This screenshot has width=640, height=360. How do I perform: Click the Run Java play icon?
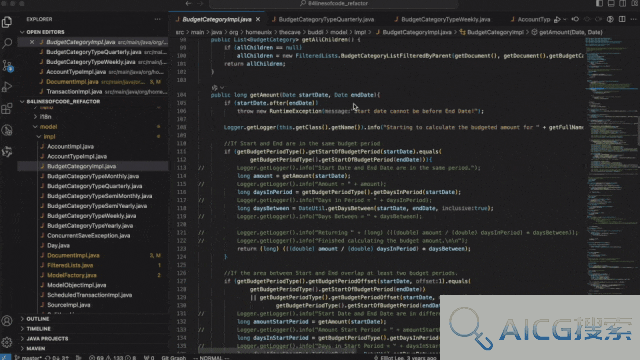557,19
